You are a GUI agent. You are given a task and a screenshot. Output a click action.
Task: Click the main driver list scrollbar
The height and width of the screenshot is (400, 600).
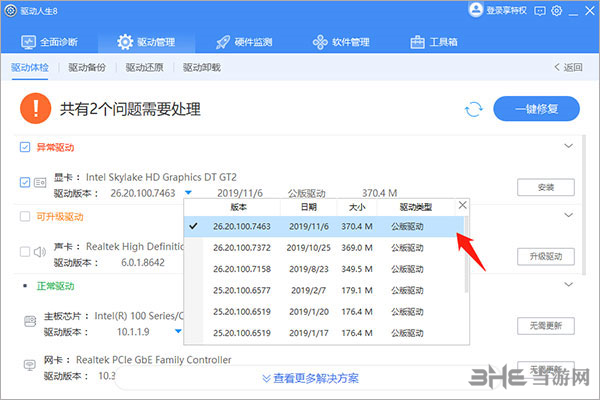tap(584, 205)
